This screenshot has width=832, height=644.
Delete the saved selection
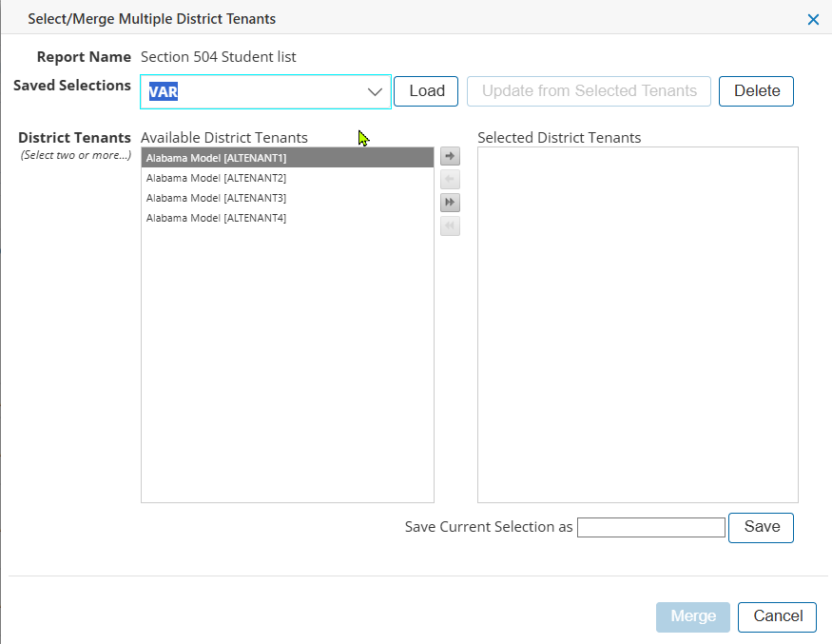(x=756, y=91)
